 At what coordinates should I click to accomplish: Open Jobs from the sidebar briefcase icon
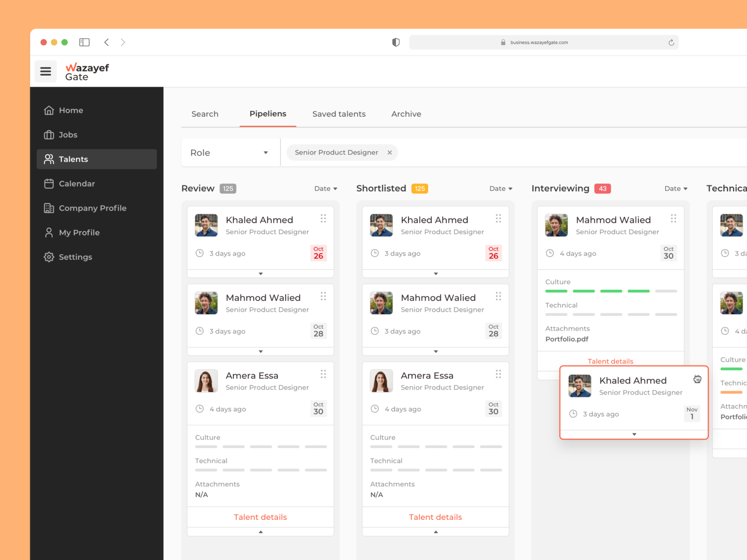tap(49, 135)
